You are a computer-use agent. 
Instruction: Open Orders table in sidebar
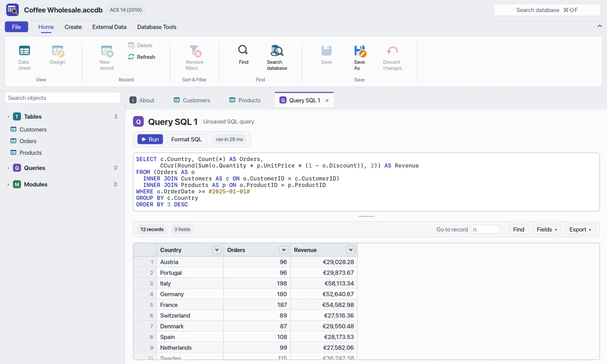pyautogui.click(x=28, y=141)
